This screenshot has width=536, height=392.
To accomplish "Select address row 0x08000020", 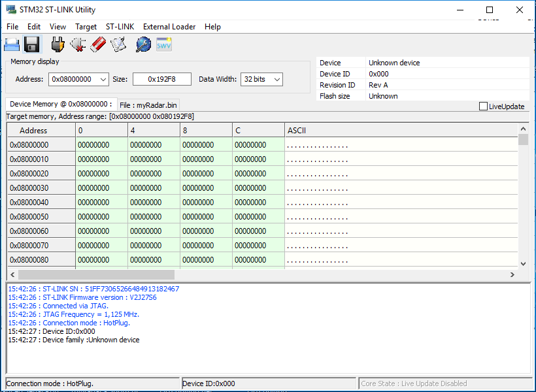I will (41, 174).
